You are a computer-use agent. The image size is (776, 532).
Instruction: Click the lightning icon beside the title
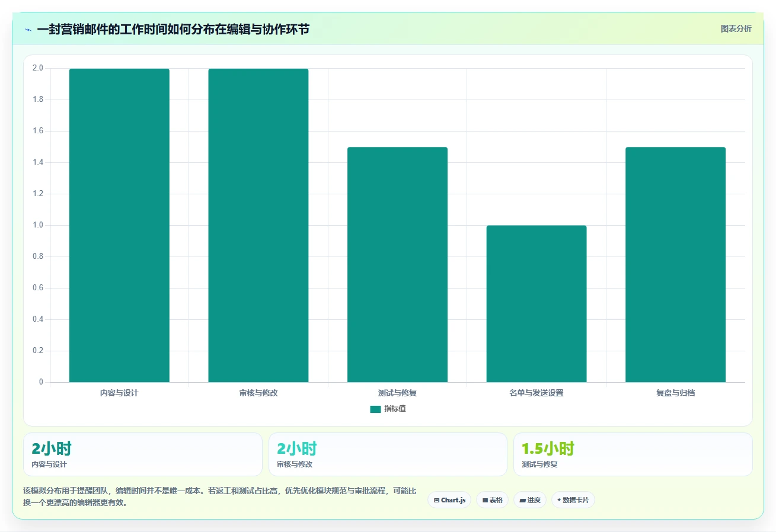[28, 30]
